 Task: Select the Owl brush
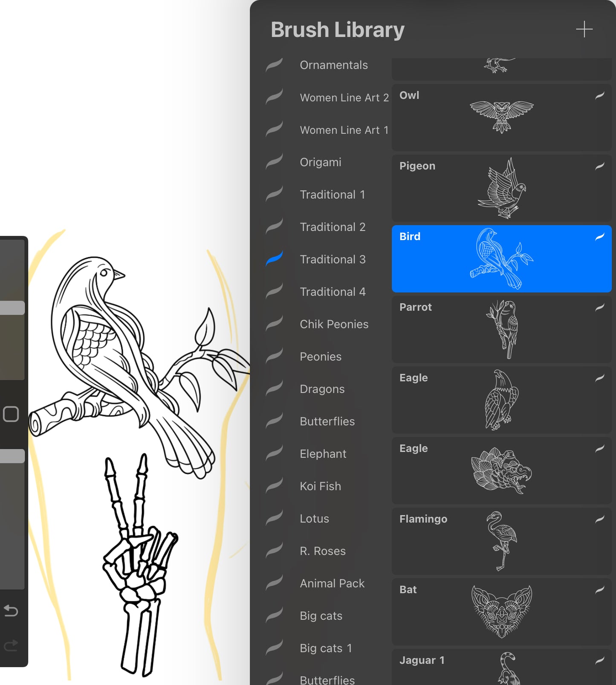click(501, 117)
